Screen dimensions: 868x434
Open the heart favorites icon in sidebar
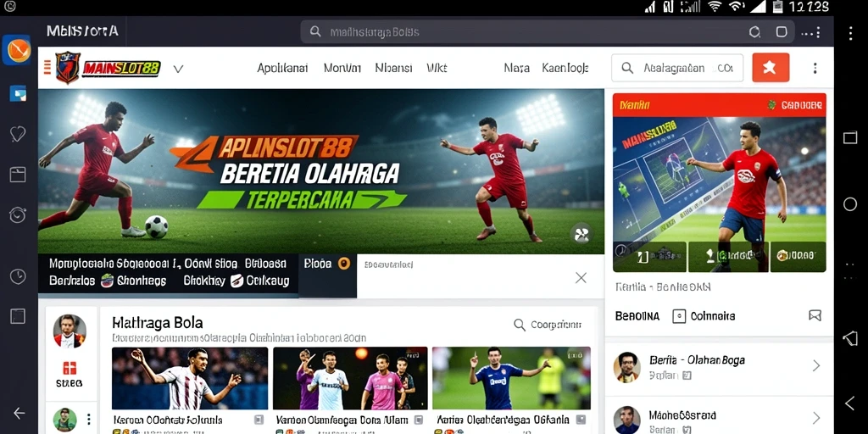(x=18, y=133)
